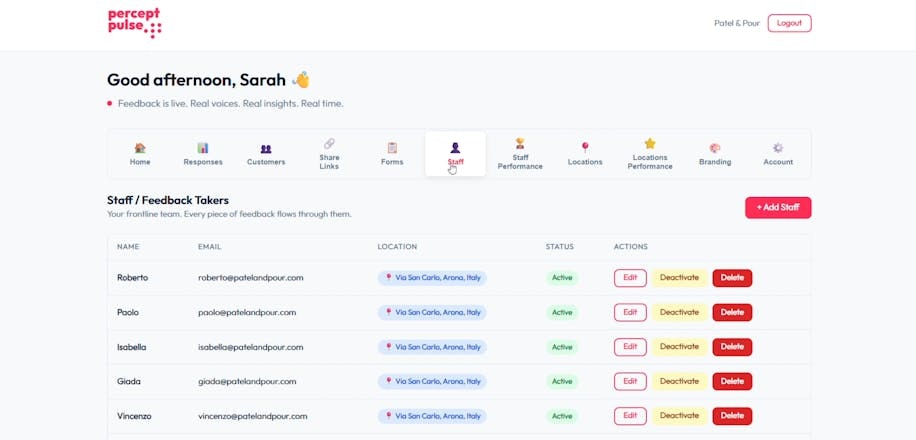Click the location pin icon in Vincenzo's row
Image resolution: width=916 pixels, height=440 pixels.
click(x=388, y=416)
